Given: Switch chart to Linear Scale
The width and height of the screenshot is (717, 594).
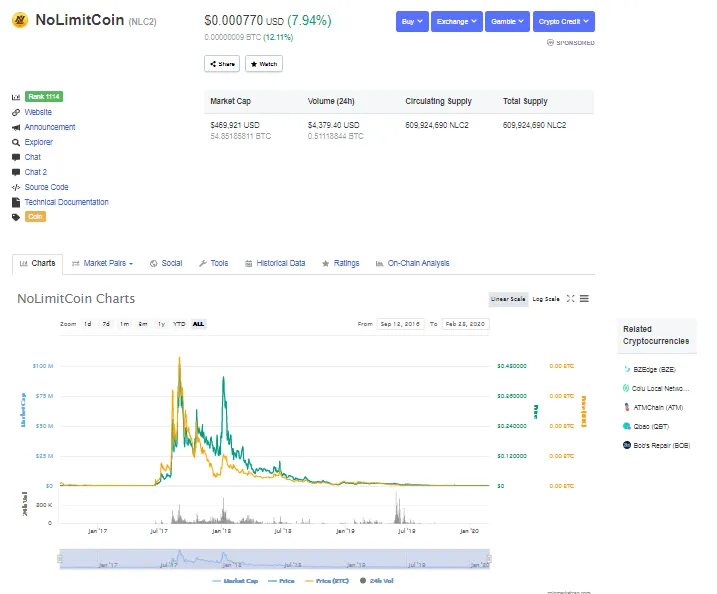Looking at the screenshot, I should tap(508, 299).
